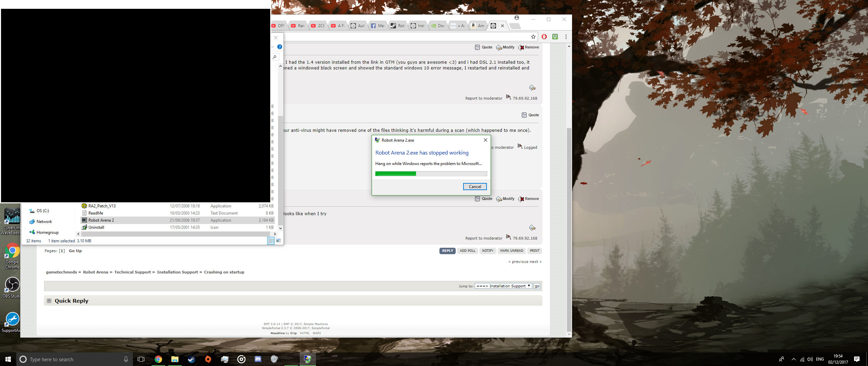Click the bookmark star icon in address bar
This screenshot has width=868, height=366.
coord(533,37)
